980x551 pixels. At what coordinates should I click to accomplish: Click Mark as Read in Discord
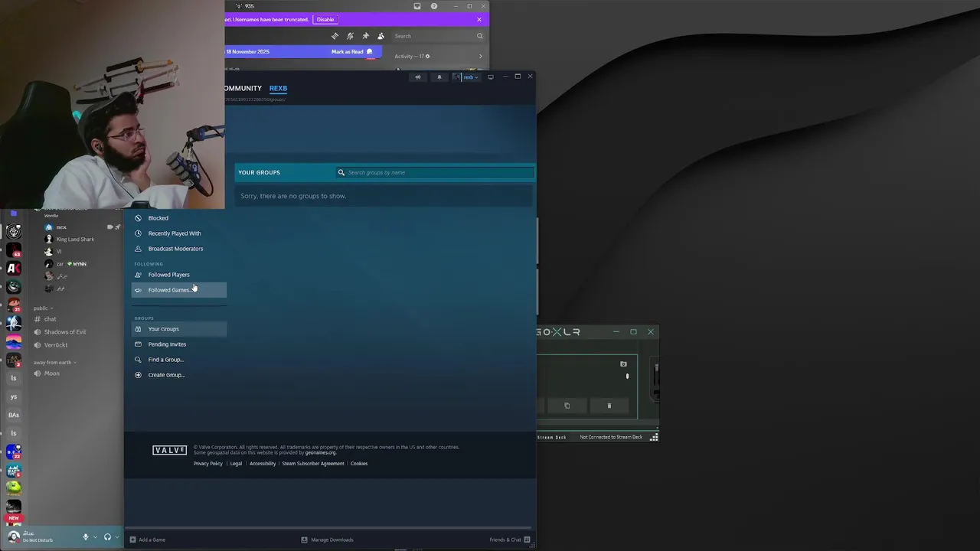(x=351, y=51)
